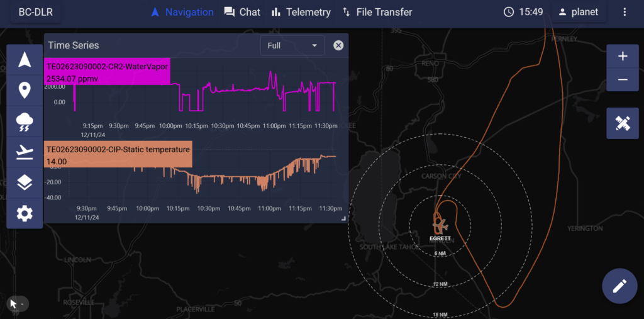
Task: Open the weather storm cloud layer
Action: click(x=25, y=121)
